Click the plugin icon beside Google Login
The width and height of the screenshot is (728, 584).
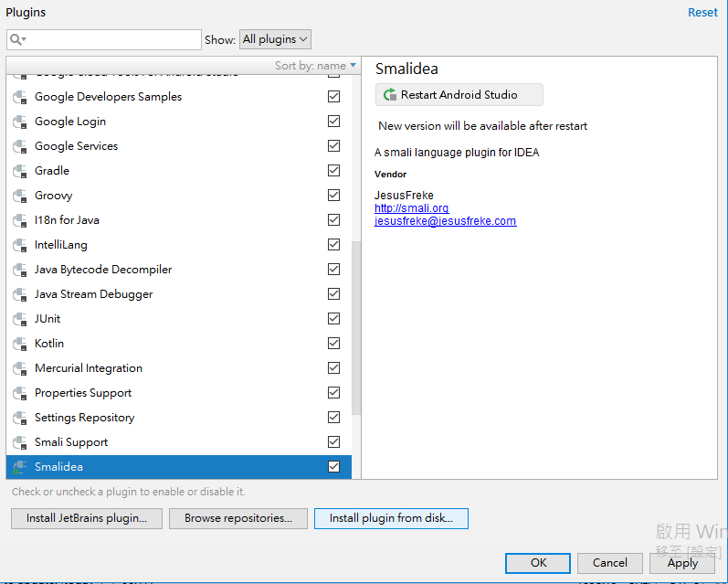point(20,122)
